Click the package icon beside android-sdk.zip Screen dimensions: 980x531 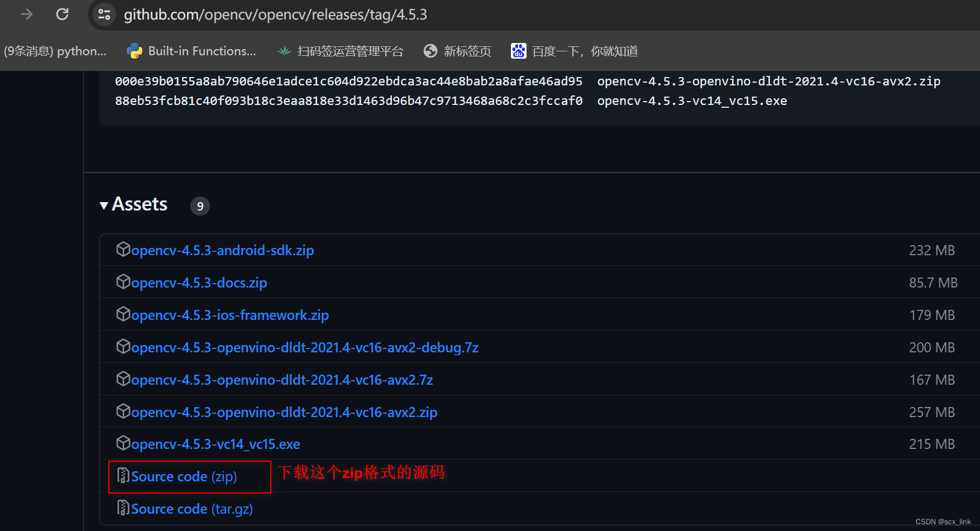[123, 249]
